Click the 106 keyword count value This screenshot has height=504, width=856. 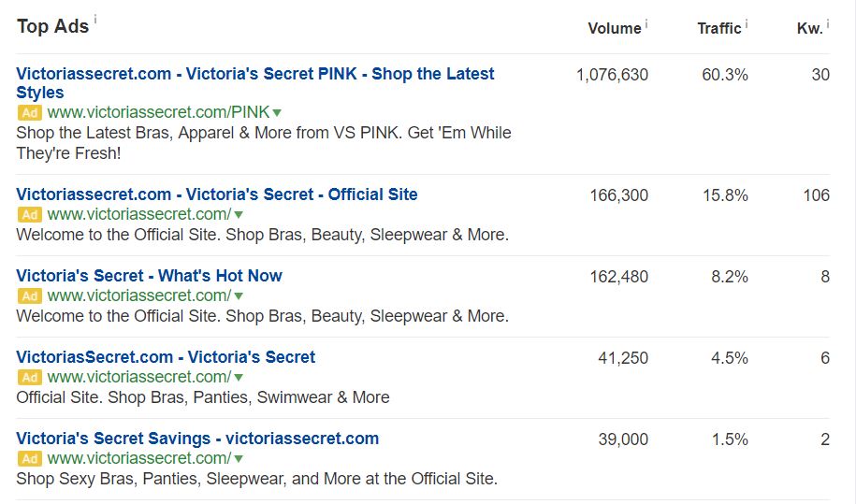(816, 195)
